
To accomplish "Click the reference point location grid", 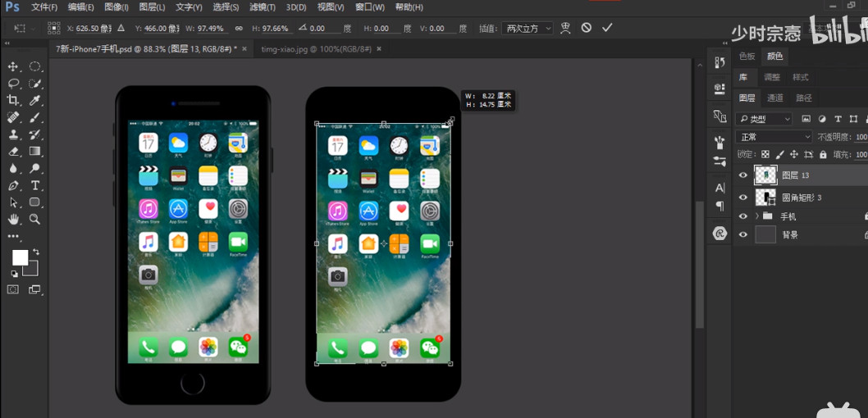I will [53, 28].
